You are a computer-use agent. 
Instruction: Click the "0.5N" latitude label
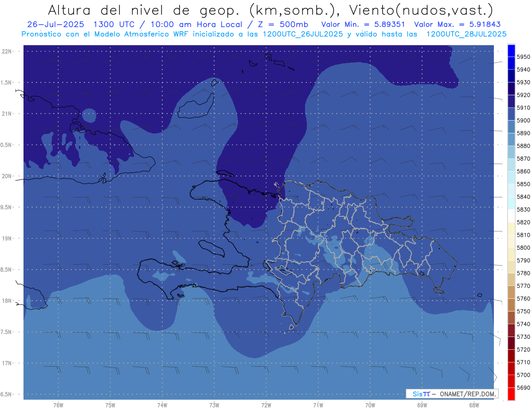(6, 145)
